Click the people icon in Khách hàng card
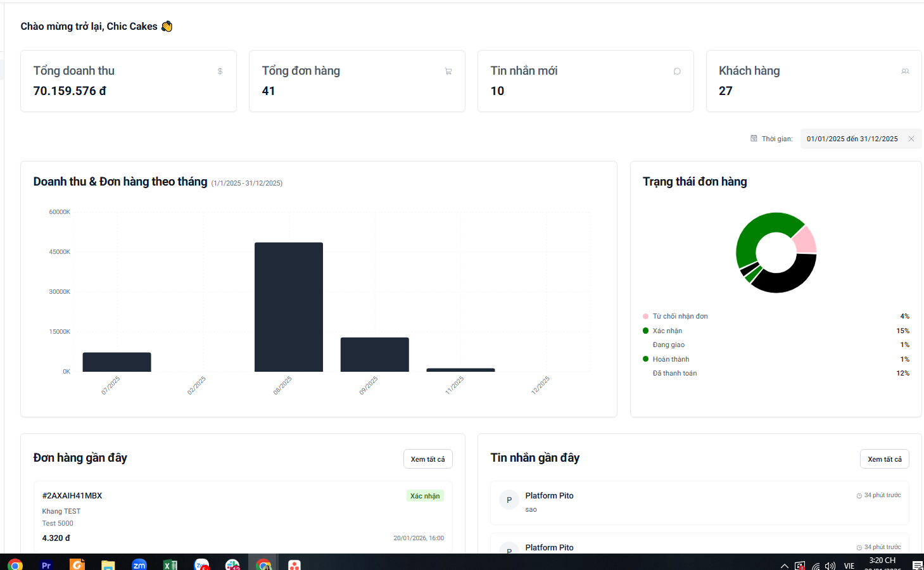This screenshot has width=924, height=570. (906, 72)
